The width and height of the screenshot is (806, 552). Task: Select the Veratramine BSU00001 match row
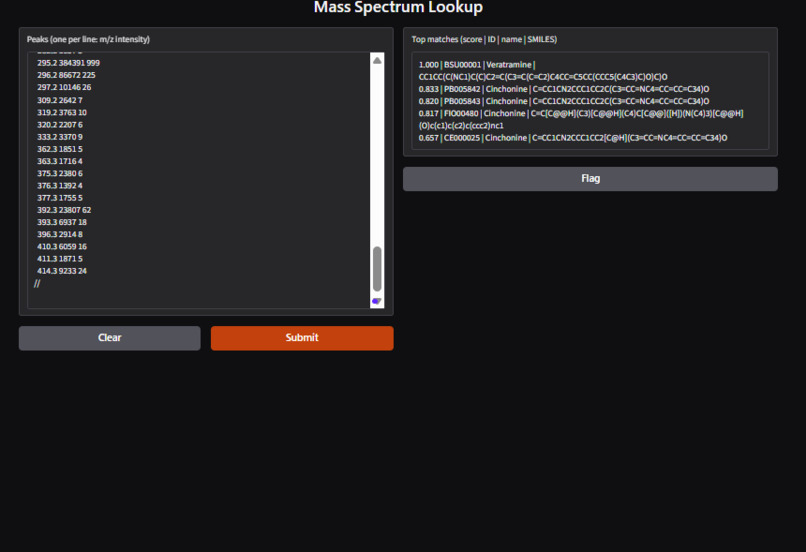[543, 70]
